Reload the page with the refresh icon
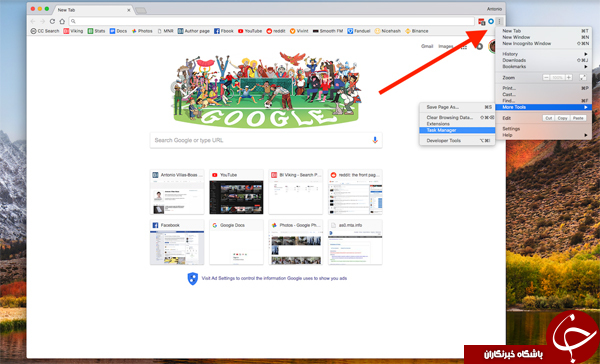Screen dimensions: 600x364 point(52,21)
